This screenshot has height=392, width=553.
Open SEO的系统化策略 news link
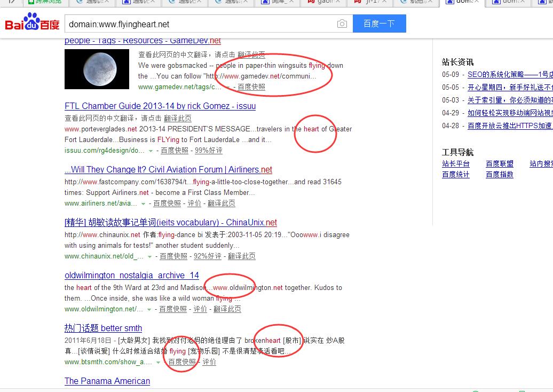pyautogui.click(x=510, y=74)
